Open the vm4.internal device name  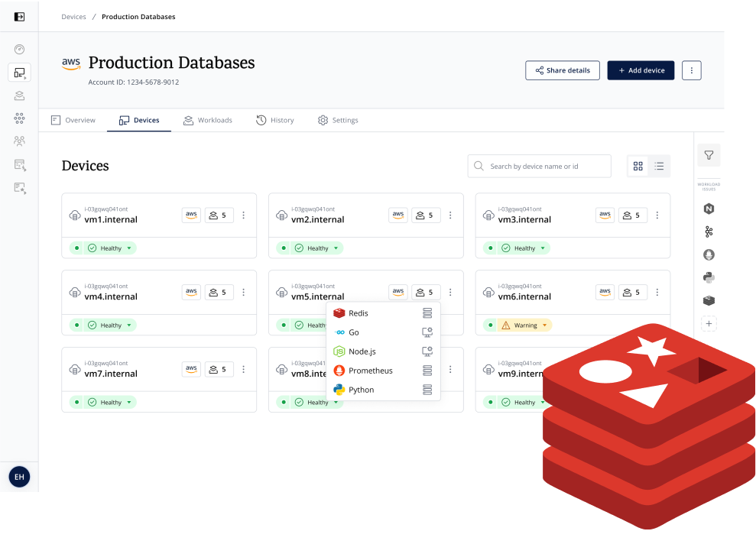[x=111, y=296]
